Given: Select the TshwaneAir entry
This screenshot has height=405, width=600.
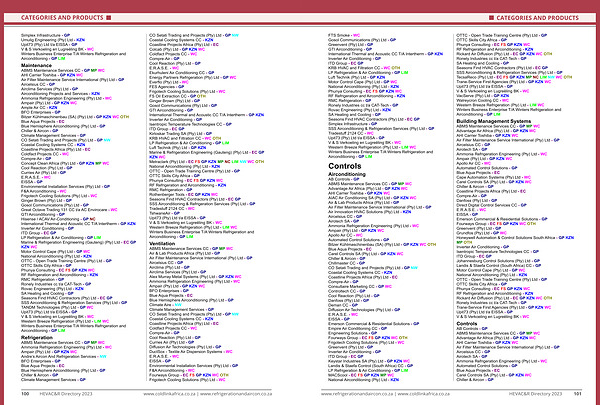Looking at the screenshot, I should click(x=164, y=213).
